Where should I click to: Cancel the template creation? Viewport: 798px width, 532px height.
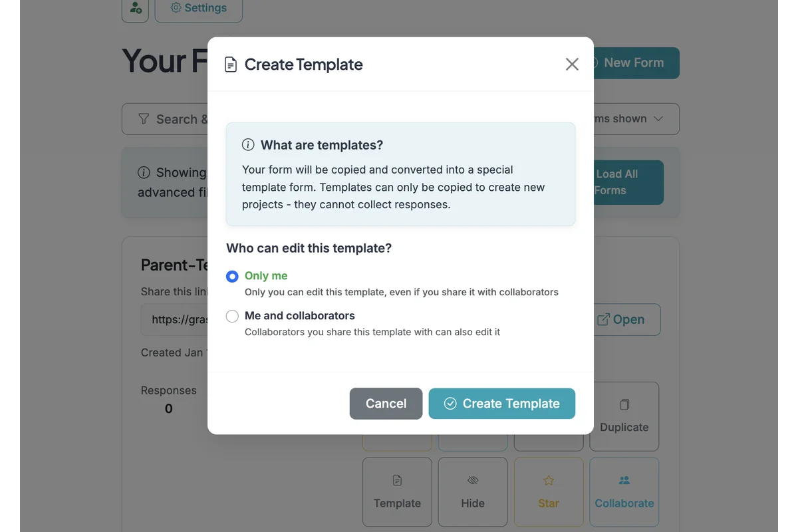(386, 403)
